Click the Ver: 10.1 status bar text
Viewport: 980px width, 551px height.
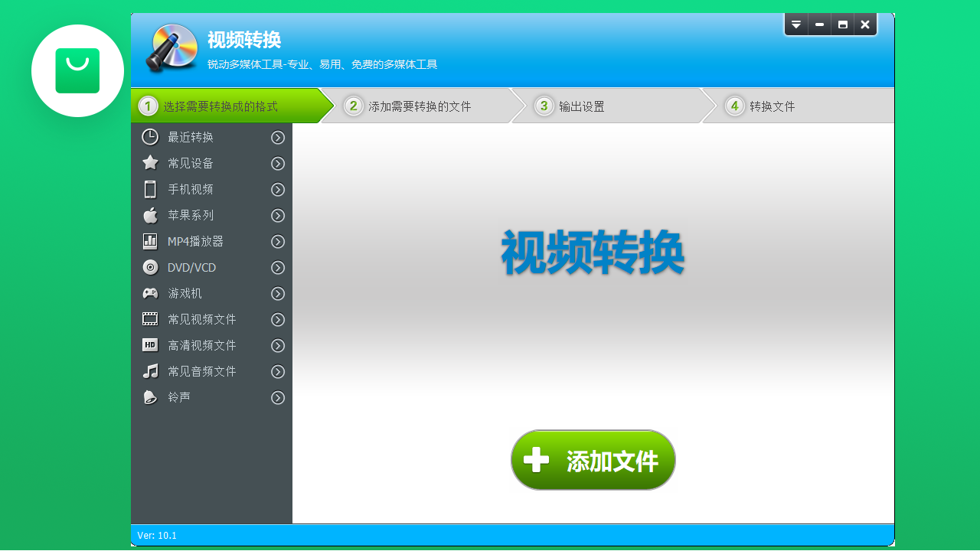pyautogui.click(x=158, y=535)
